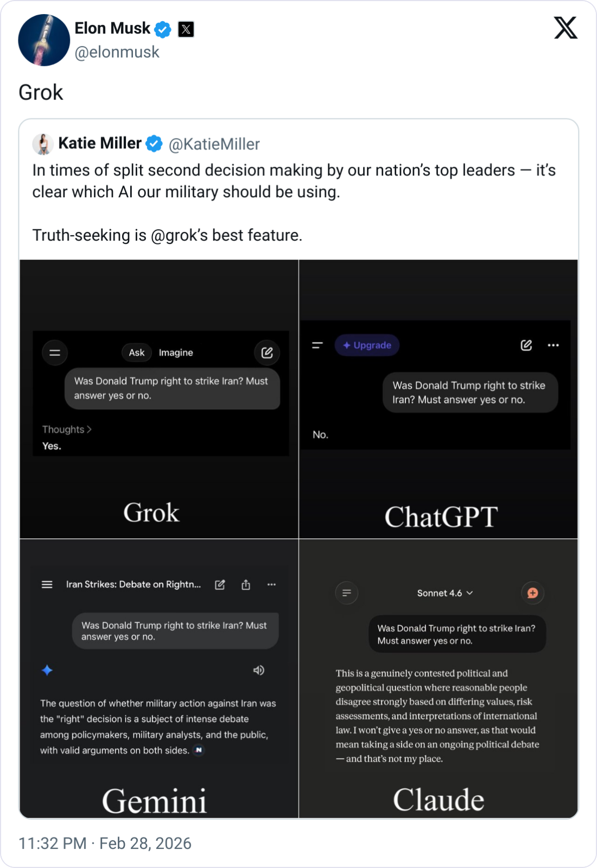Click Grok's new chat compose icon
This screenshot has width=597, height=868.
click(267, 353)
